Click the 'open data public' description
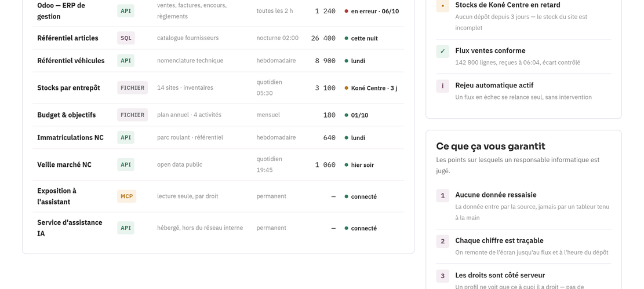The width and height of the screenshot is (644, 289). click(x=180, y=164)
